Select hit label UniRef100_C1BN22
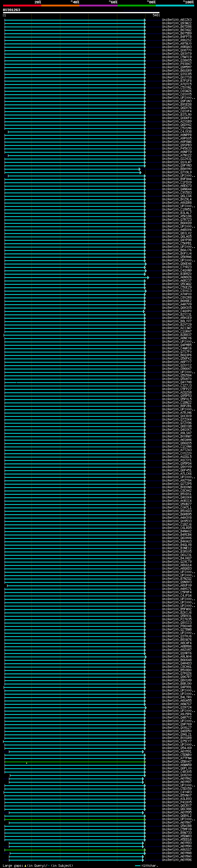Viewport: 197px width, 868px height. pyautogui.click(x=177, y=403)
